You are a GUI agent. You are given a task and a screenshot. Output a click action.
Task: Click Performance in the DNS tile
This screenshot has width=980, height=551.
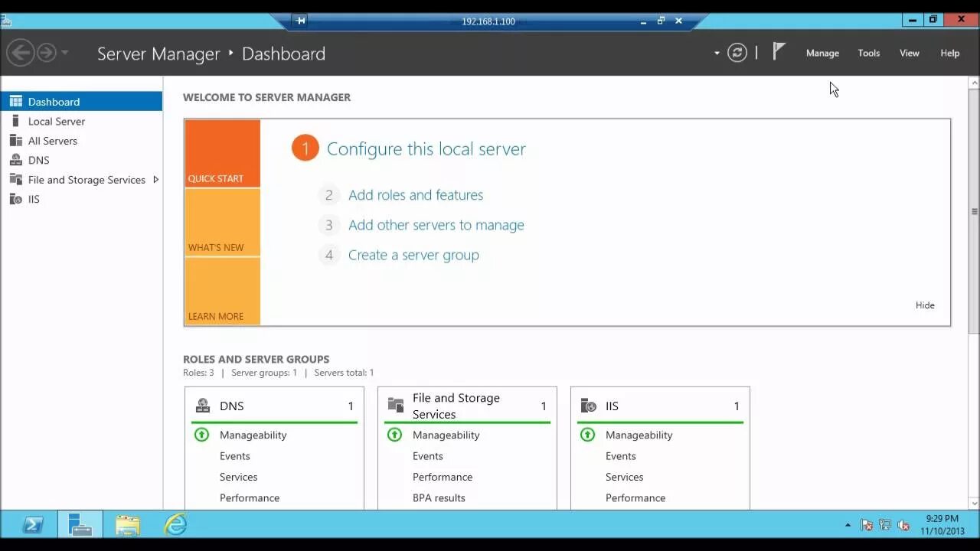click(x=250, y=497)
